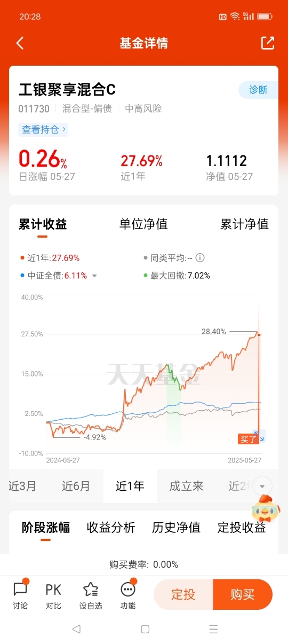The image size is (288, 644).
Task: Open the share icon at top right
Action: [x=268, y=43]
